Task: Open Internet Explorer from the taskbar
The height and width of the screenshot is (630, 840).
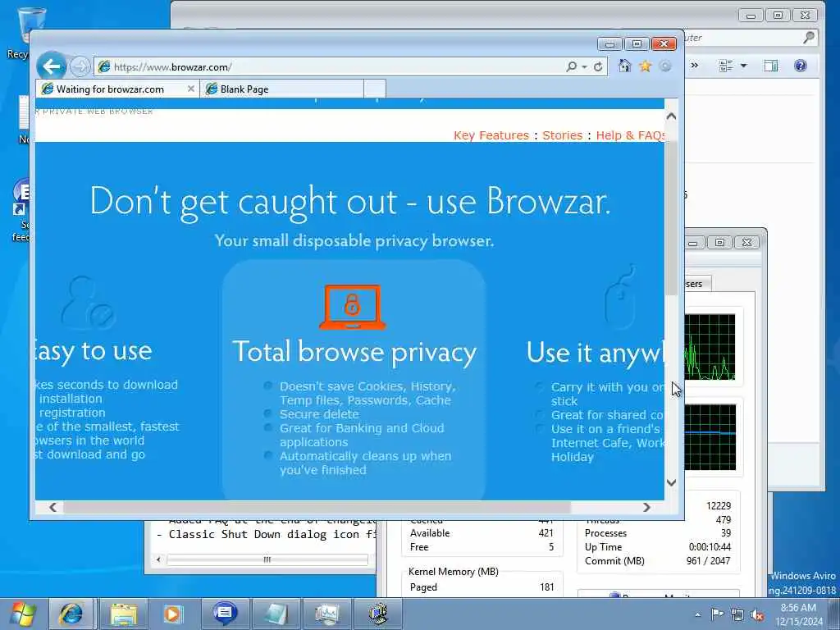Action: (x=71, y=614)
